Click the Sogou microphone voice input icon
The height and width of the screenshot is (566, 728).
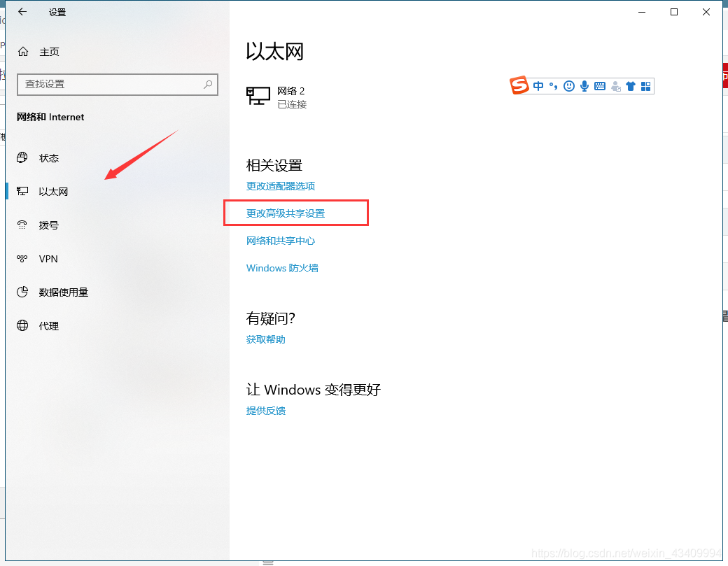pyautogui.click(x=584, y=86)
